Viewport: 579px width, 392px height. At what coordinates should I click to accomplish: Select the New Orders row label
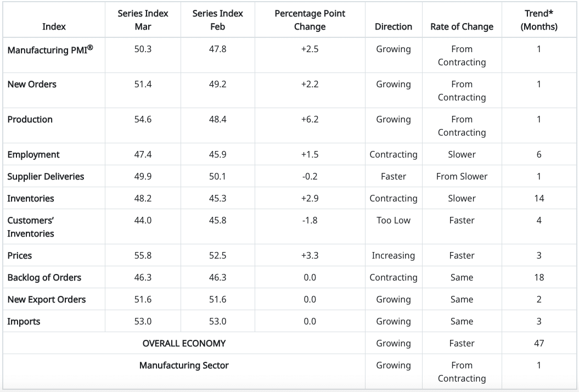click(x=32, y=84)
